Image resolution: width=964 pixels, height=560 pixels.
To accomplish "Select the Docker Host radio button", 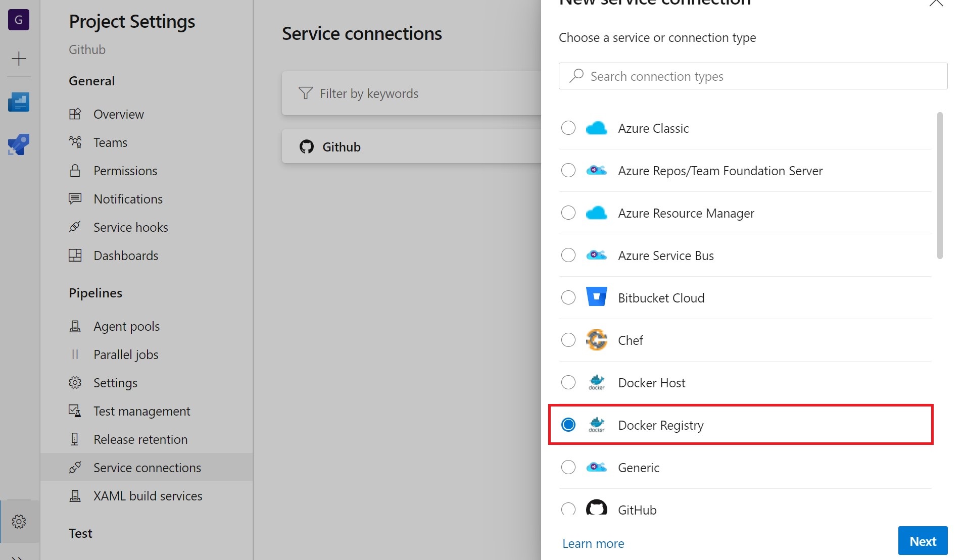I will [x=568, y=382].
